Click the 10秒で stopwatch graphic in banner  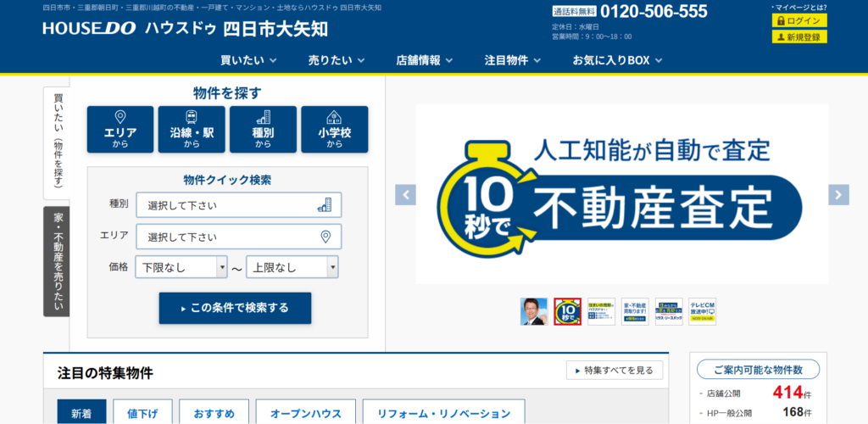pos(487,198)
